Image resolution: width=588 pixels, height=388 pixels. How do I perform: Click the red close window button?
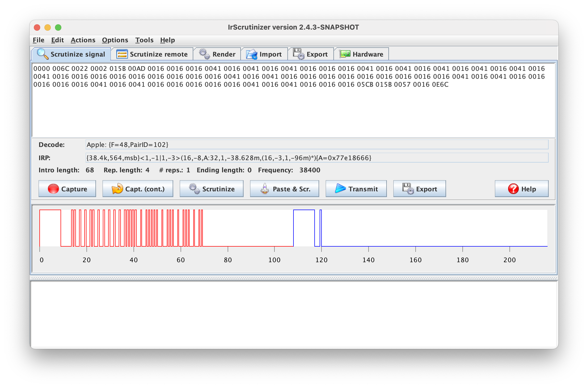37,27
